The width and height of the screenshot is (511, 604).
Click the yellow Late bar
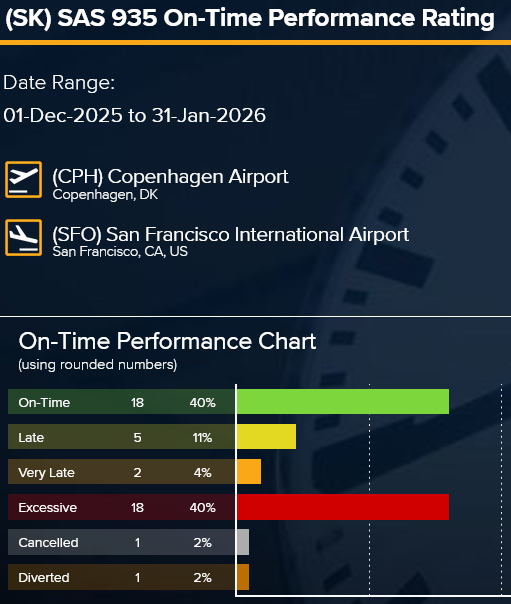[266, 436]
